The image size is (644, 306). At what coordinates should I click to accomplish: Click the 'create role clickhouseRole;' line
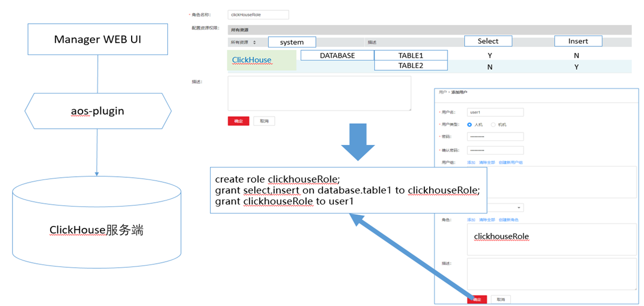click(x=278, y=179)
